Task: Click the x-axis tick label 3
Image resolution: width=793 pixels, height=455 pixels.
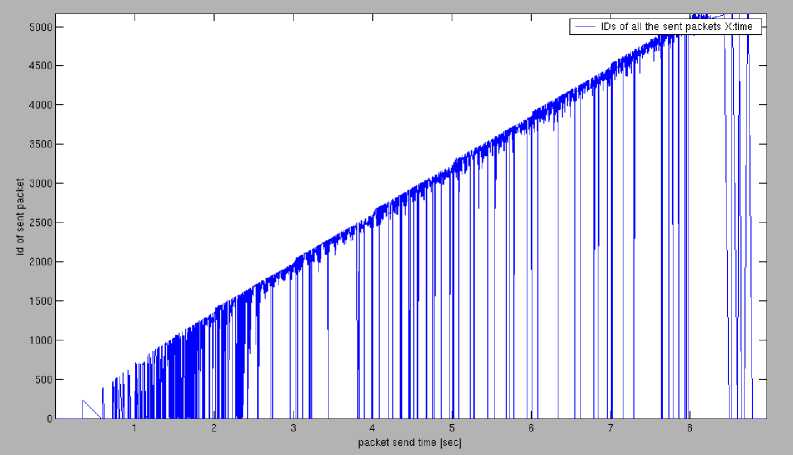Action: click(x=293, y=428)
